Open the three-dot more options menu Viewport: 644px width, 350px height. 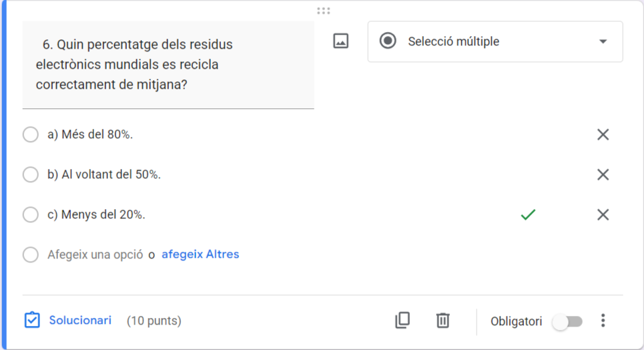[x=603, y=321]
